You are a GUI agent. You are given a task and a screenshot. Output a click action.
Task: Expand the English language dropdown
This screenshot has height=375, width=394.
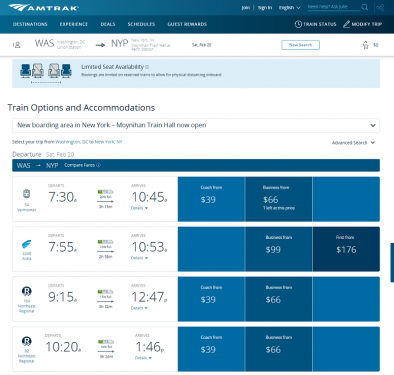289,8
